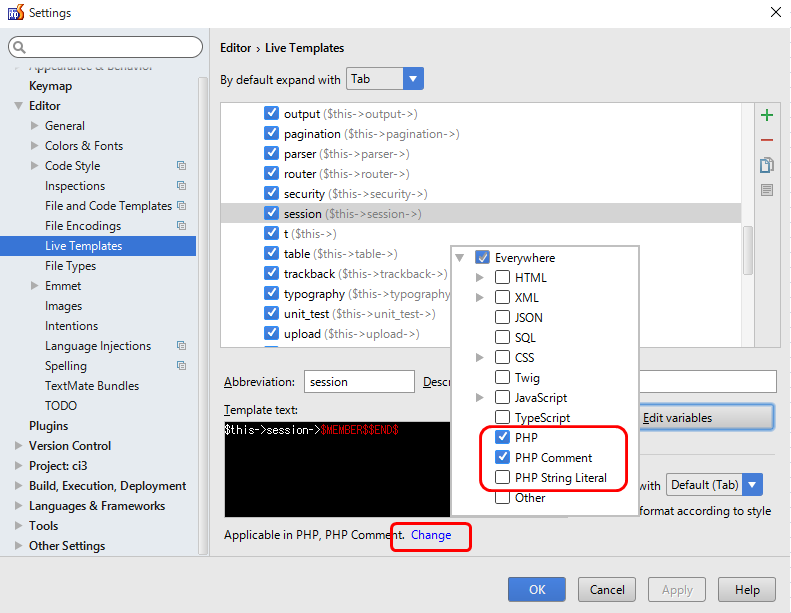Click the settings tree vertical scrollbar
This screenshot has height=613, width=791.
tap(203, 315)
